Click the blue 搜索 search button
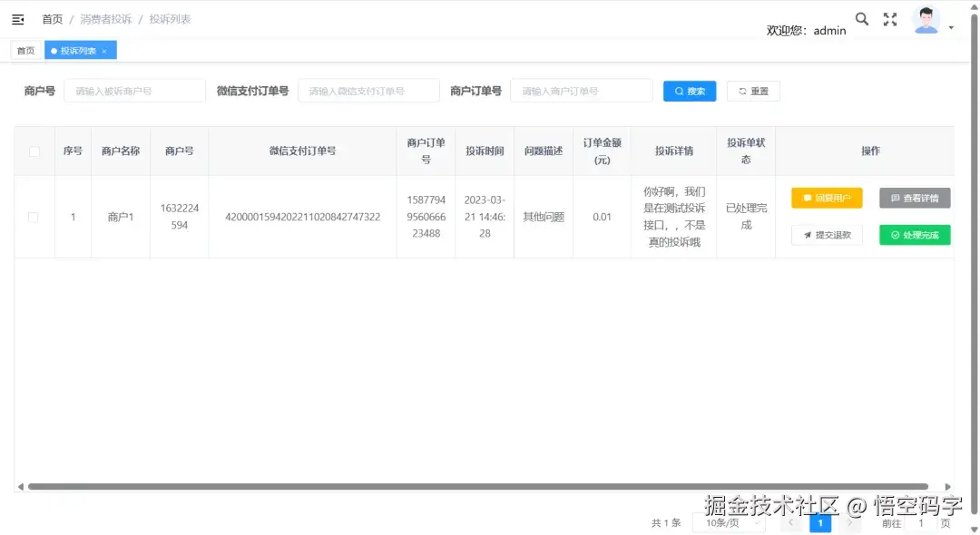 tap(690, 91)
